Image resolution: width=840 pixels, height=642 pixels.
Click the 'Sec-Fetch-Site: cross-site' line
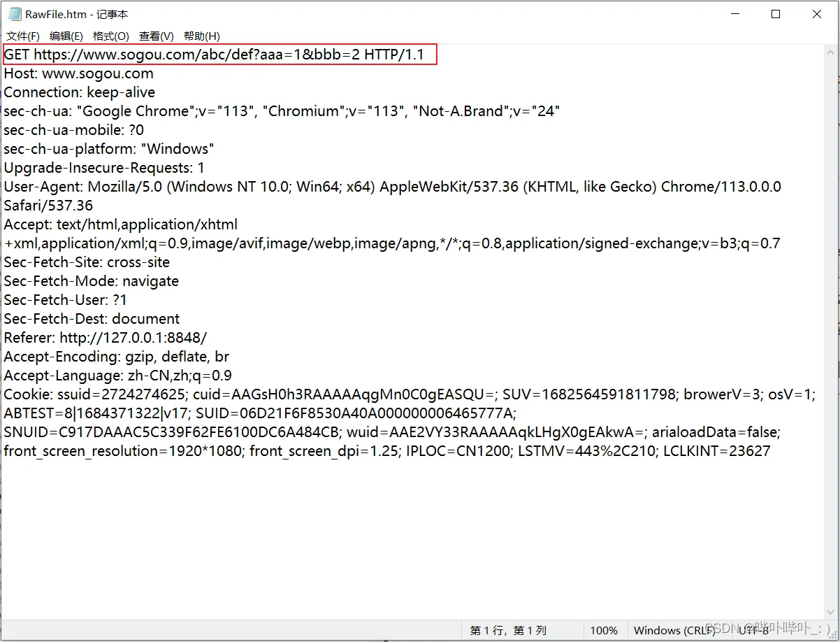[x=87, y=262]
